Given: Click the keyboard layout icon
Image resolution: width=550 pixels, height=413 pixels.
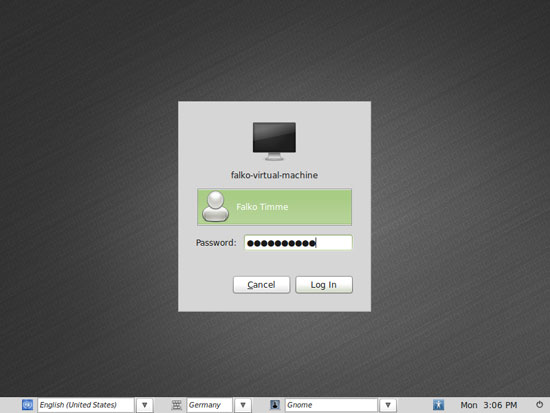Looking at the screenshot, I should pyautogui.click(x=176, y=405).
